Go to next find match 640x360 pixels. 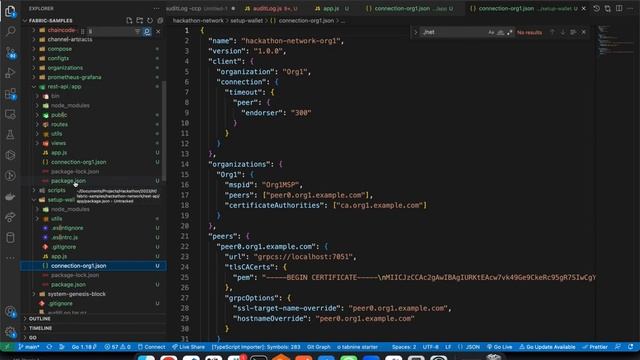click(563, 32)
